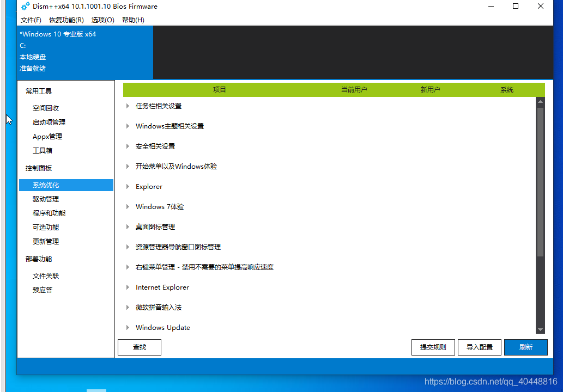
Task: Open Appx管理 in sidebar
Action: pyautogui.click(x=47, y=137)
